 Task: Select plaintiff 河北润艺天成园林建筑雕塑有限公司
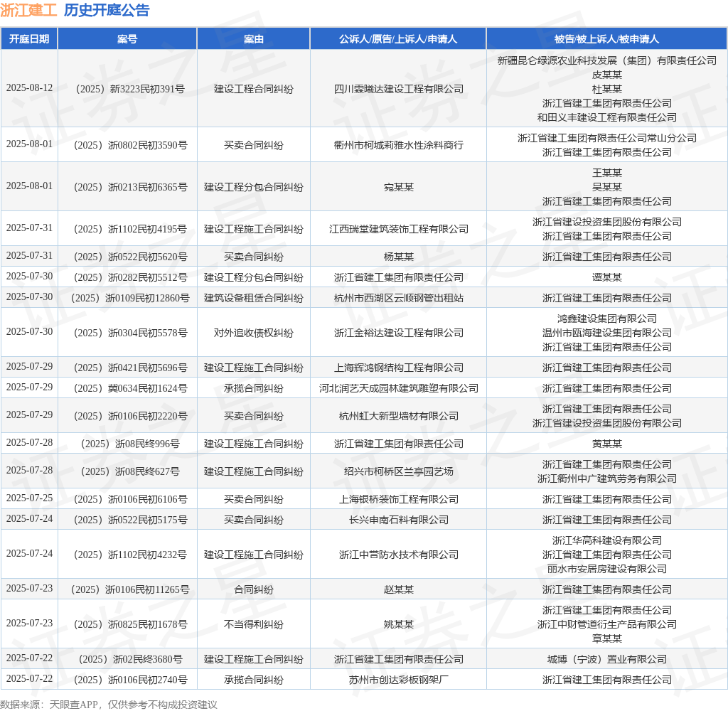pyautogui.click(x=399, y=388)
